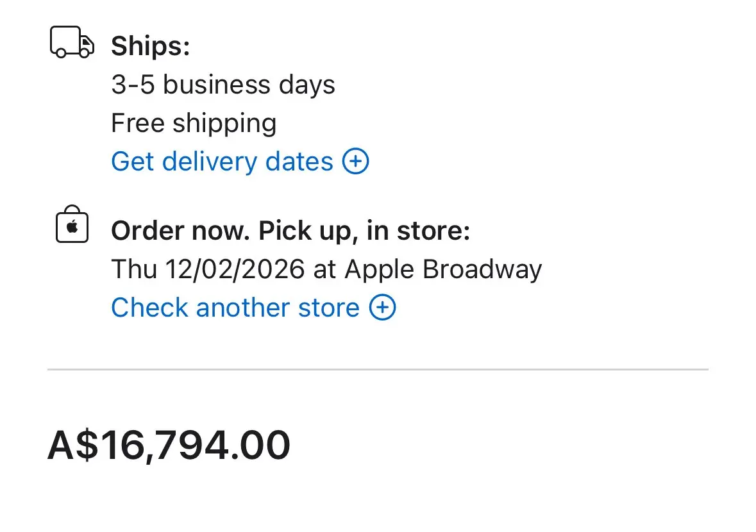Click the Apple shopping bag pickup icon
756x532 pixels.
pyautogui.click(x=72, y=225)
